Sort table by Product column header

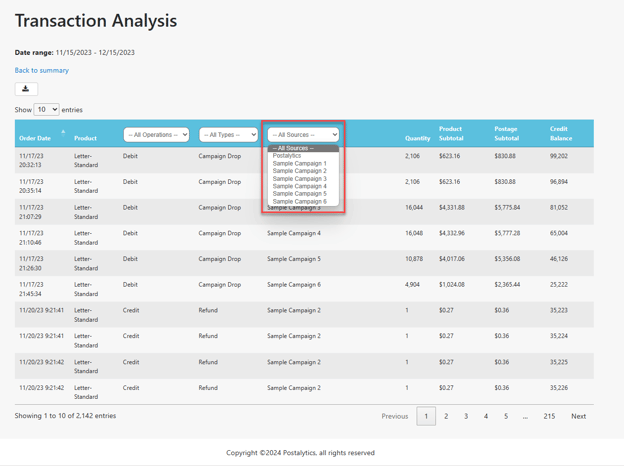pyautogui.click(x=85, y=138)
